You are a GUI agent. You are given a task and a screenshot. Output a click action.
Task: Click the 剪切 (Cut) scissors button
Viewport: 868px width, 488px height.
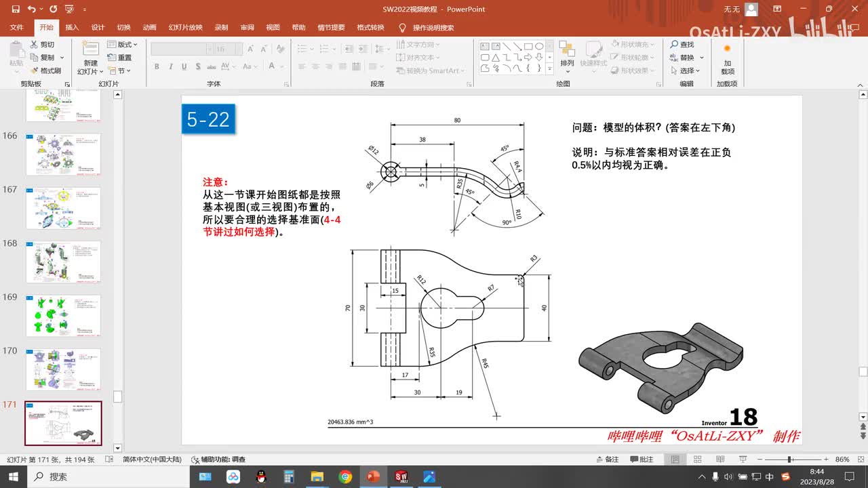(42, 44)
